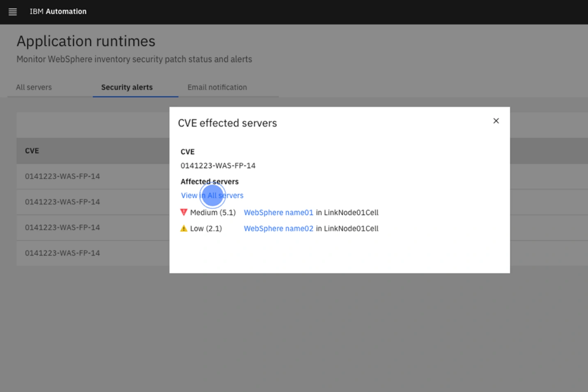This screenshot has width=588, height=392.
Task: Close the CVE effected servers dialog
Action: click(x=496, y=121)
